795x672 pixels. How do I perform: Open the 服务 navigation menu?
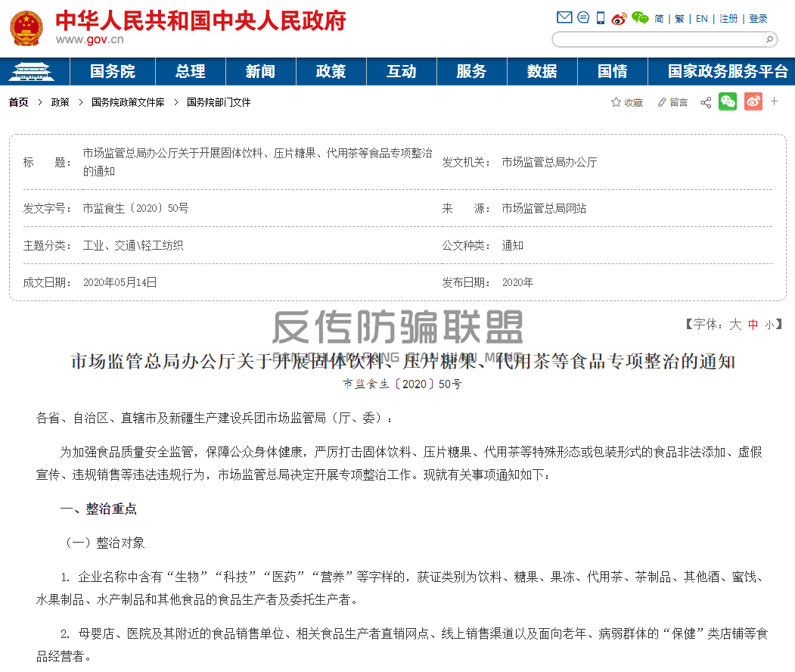pyautogui.click(x=471, y=71)
